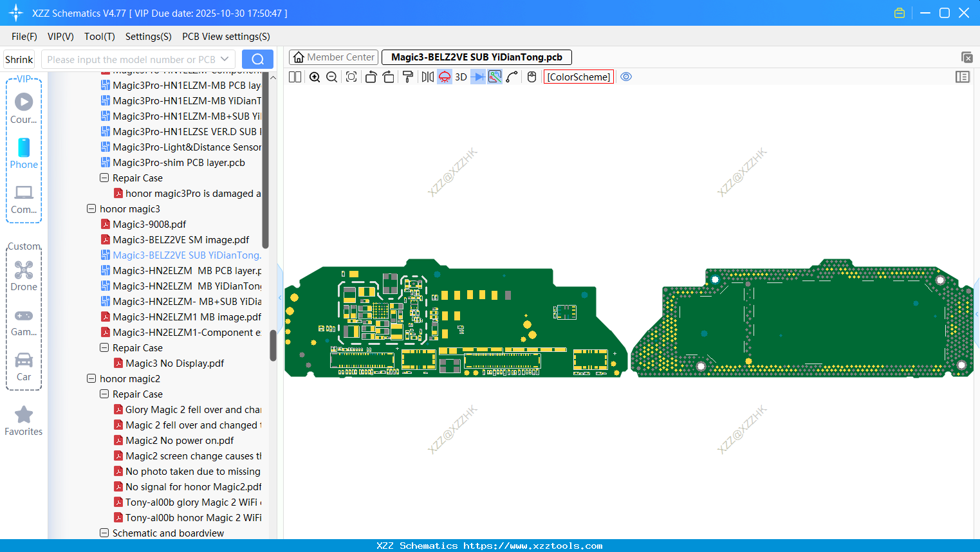Image resolution: width=980 pixels, height=552 pixels.
Task: Collapse the honor magic2 tree node
Action: coord(91,379)
